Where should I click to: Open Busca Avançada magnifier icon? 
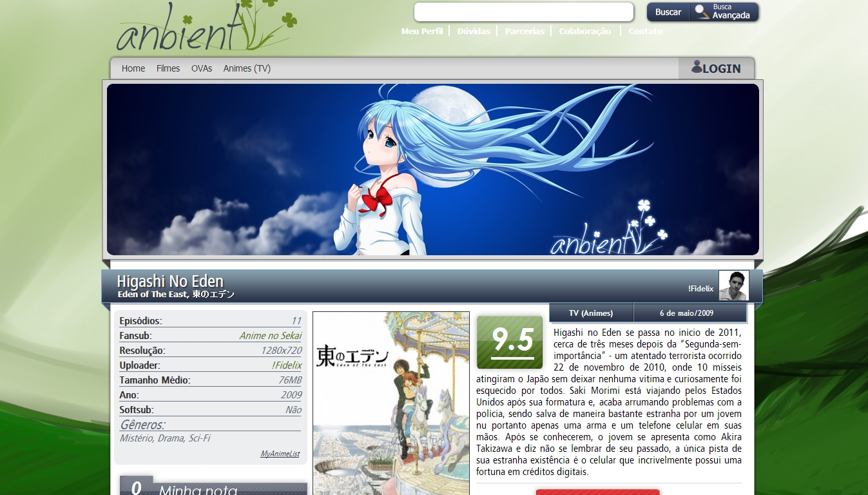(700, 12)
